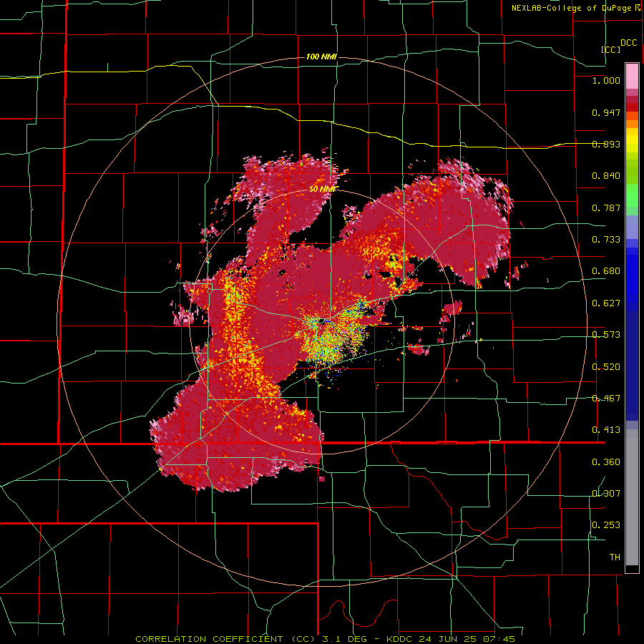The width and height of the screenshot is (644, 644).
Task: Select the 0.307 scale value
Action: (x=606, y=494)
